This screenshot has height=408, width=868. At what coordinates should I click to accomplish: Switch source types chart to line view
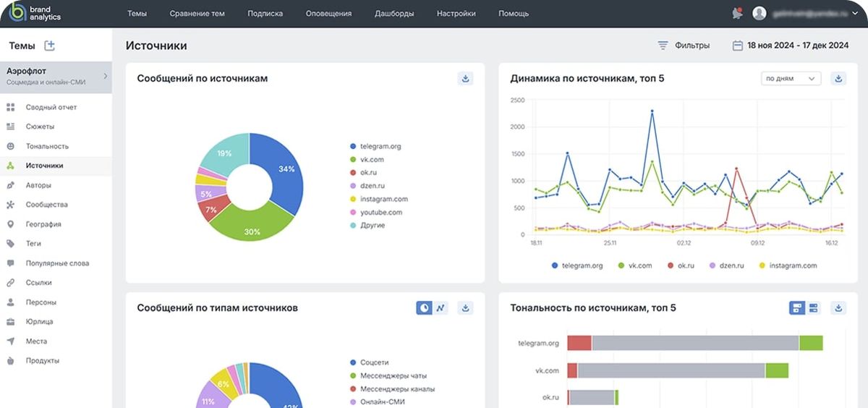pyautogui.click(x=441, y=308)
